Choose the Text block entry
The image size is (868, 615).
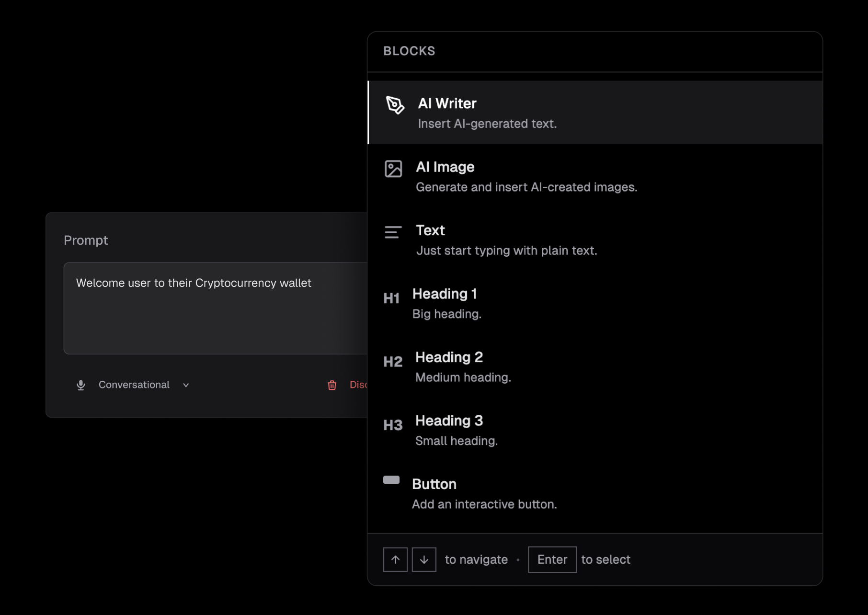click(x=595, y=239)
